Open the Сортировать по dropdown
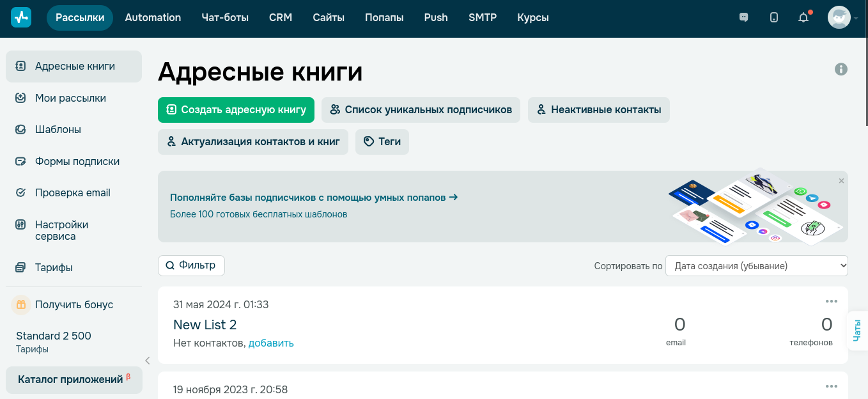868x399 pixels. tap(757, 266)
